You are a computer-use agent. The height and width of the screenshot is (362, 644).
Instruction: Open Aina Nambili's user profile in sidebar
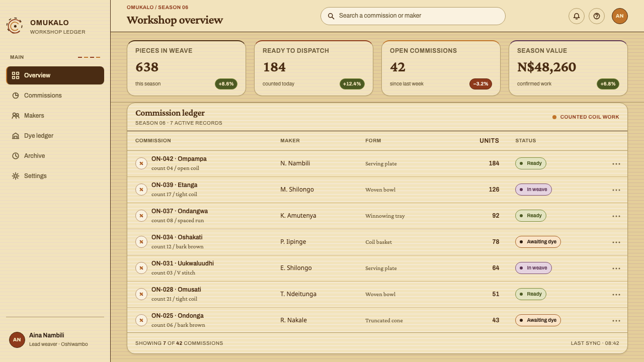click(55, 340)
